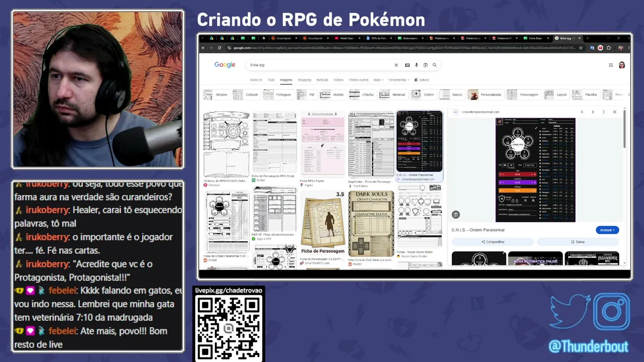Switch to the Shopping results tab
The height and width of the screenshot is (362, 644).
(x=304, y=80)
